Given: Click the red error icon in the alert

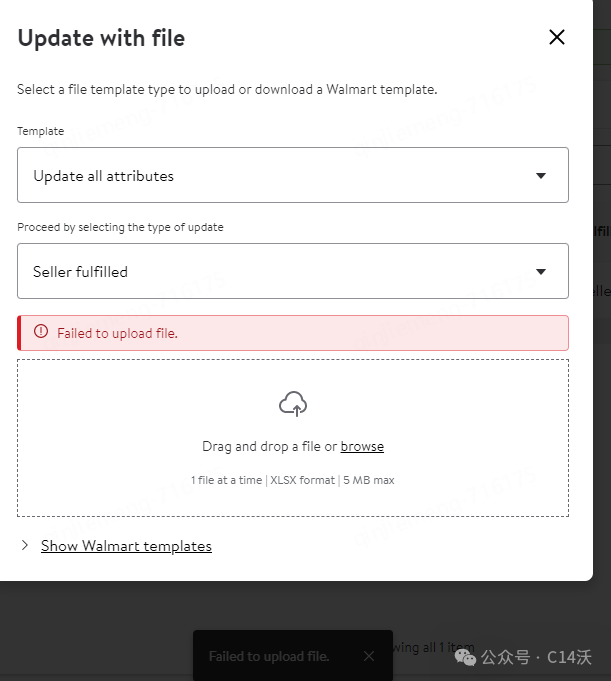Looking at the screenshot, I should pos(41,332).
